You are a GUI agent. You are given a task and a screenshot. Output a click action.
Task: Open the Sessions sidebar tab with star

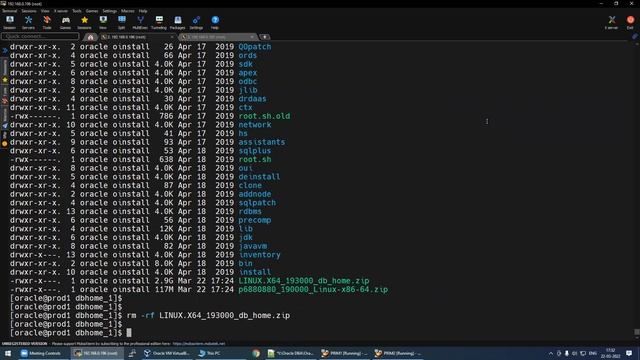pyautogui.click(x=4, y=70)
